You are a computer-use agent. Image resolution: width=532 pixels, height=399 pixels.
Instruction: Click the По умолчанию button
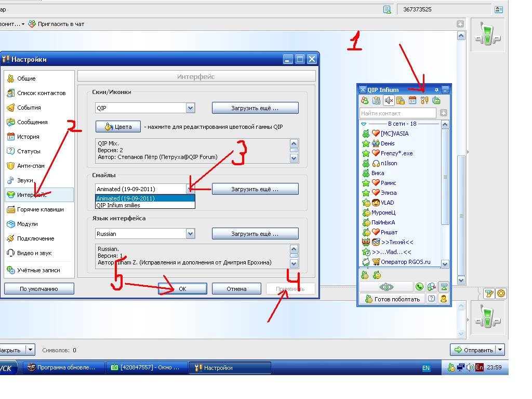pos(39,289)
